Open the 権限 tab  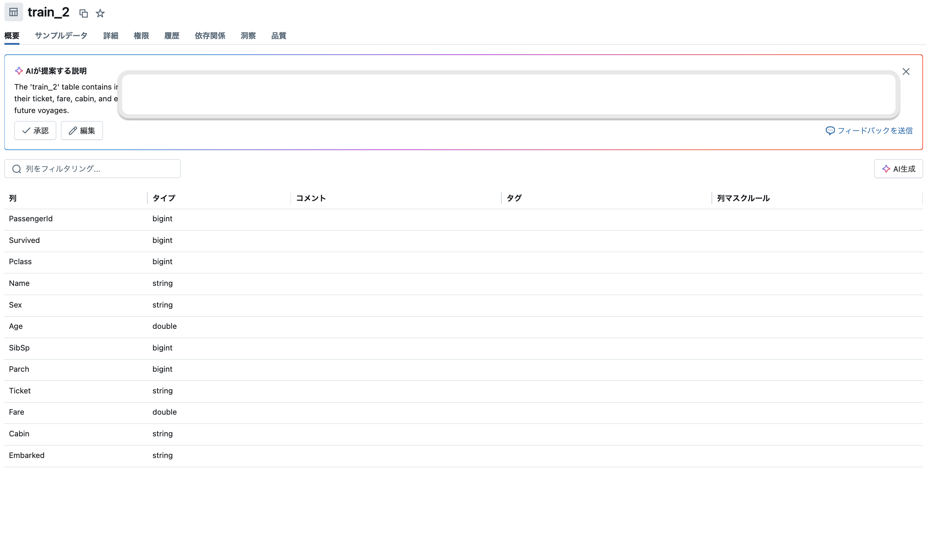click(x=141, y=36)
